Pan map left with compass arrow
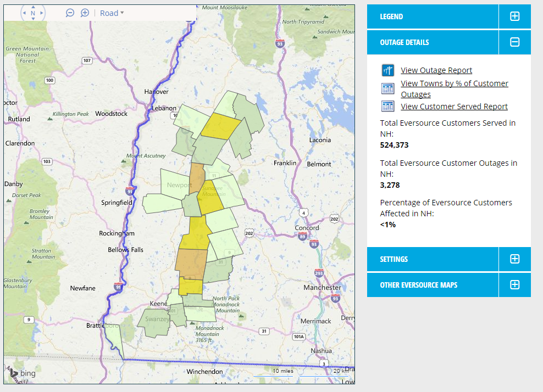Viewport: 543px width, 392px height. click(x=24, y=13)
